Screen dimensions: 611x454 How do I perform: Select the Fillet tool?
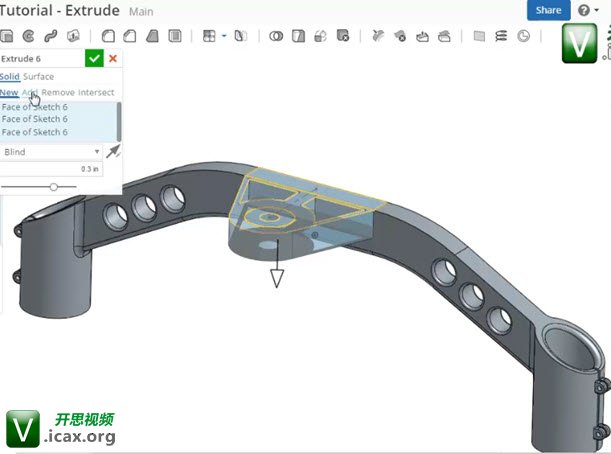point(108,36)
